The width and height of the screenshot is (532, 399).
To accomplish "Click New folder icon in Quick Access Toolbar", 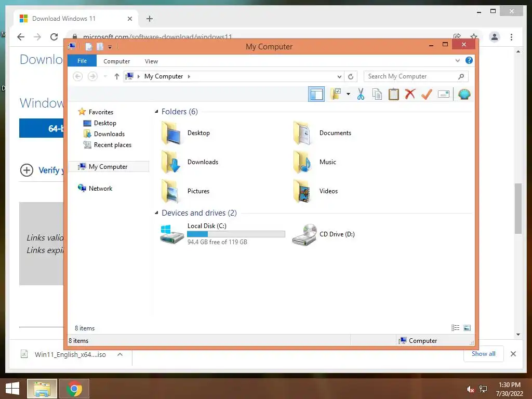I will [100, 47].
